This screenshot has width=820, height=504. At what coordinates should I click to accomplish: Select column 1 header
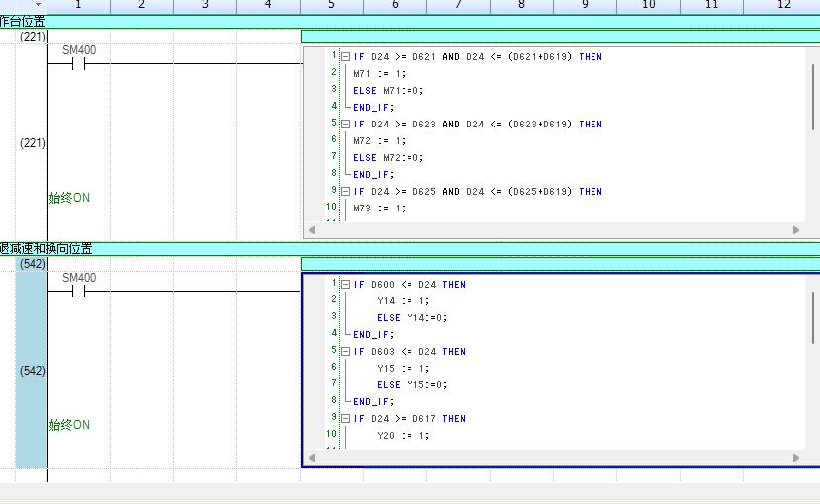78,6
